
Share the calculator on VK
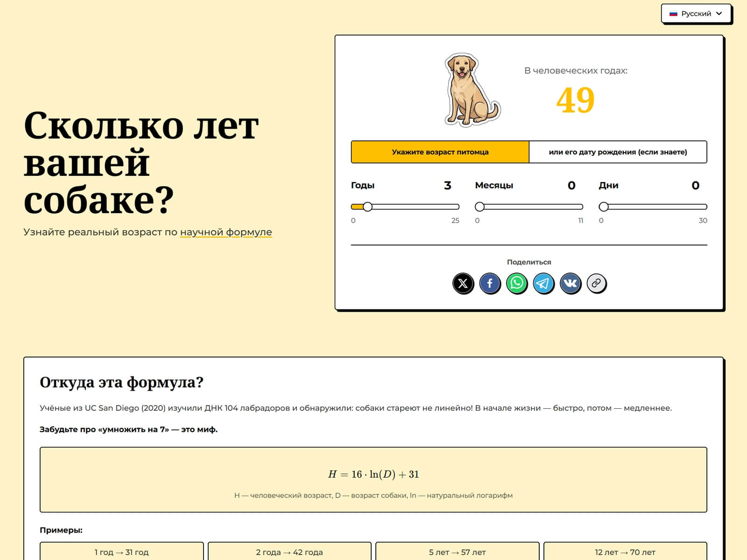[x=571, y=283]
